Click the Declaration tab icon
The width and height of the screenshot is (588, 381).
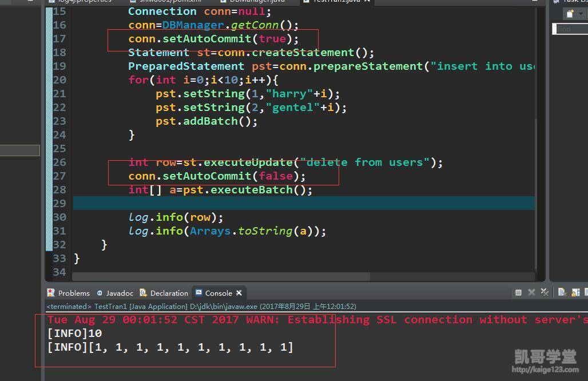[143, 292]
